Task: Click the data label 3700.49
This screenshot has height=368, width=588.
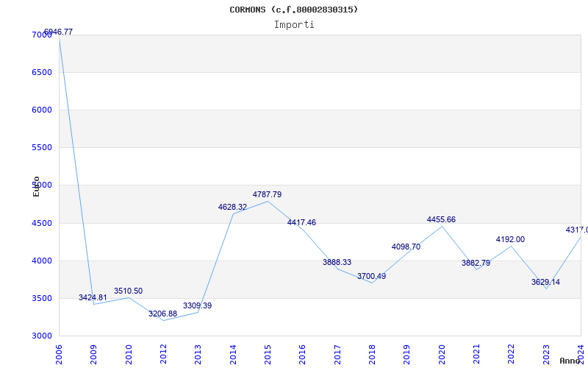Action: point(371,276)
